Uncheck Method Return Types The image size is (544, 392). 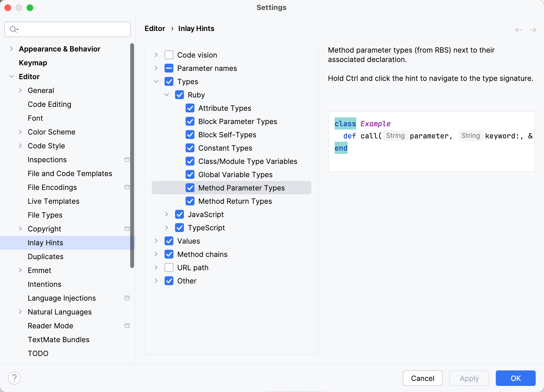190,201
